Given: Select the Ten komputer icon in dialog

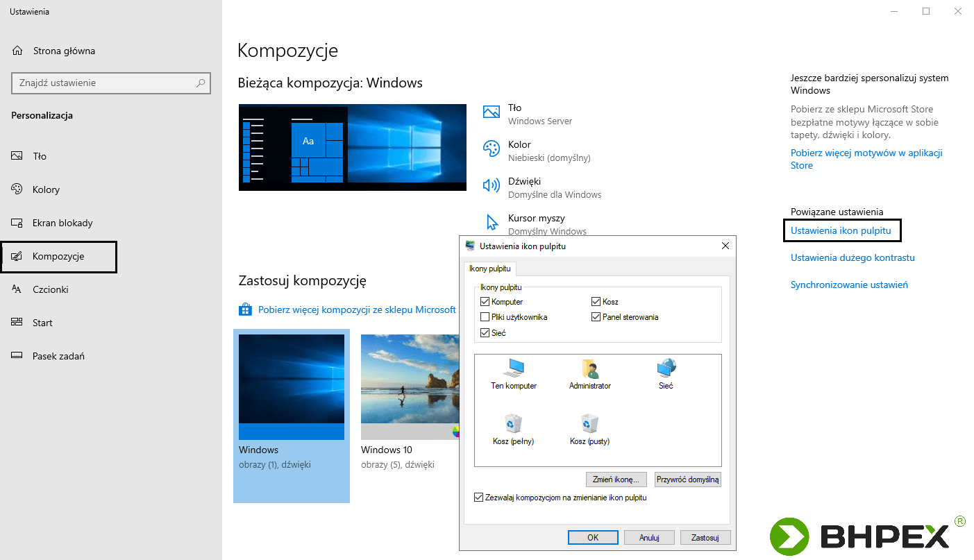Looking at the screenshot, I should [514, 368].
